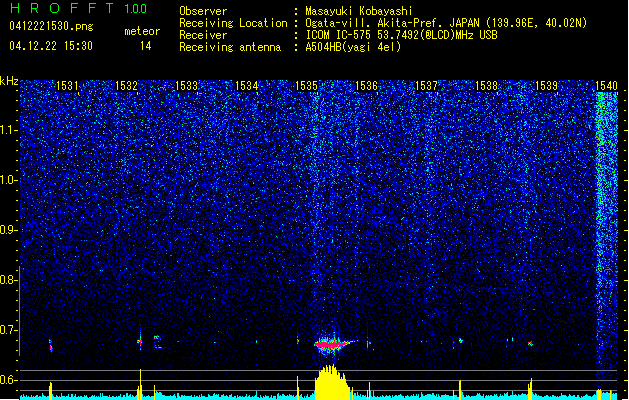Click the 0.6 kHz axis label
This screenshot has height=400, width=629.
tap(7, 380)
